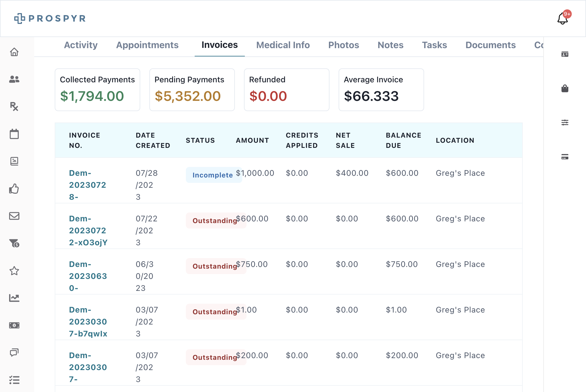
Task: Click shopping bag icon in right panel
Action: tap(565, 88)
